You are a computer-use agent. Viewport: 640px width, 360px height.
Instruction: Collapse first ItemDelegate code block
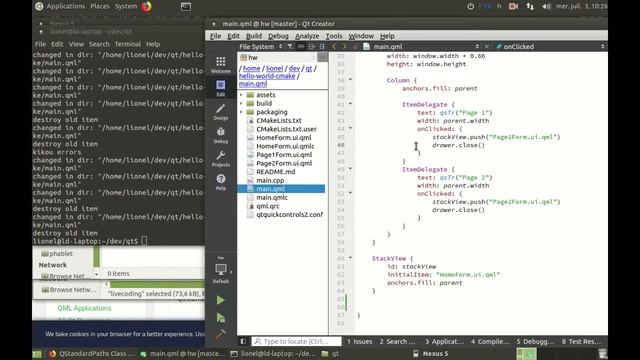click(x=350, y=104)
